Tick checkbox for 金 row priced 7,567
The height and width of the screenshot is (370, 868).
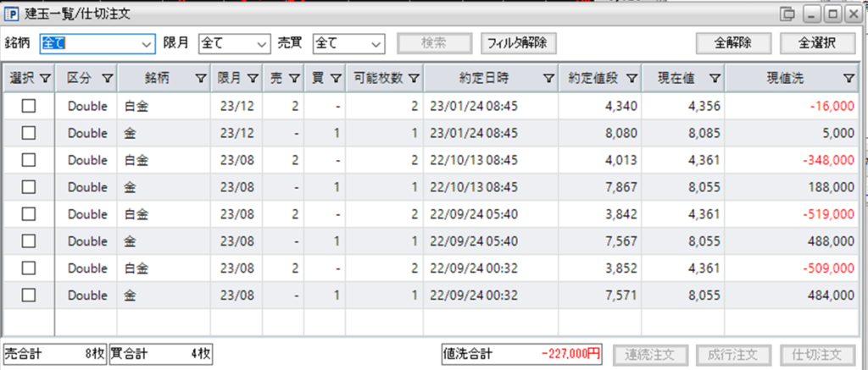pyautogui.click(x=28, y=241)
